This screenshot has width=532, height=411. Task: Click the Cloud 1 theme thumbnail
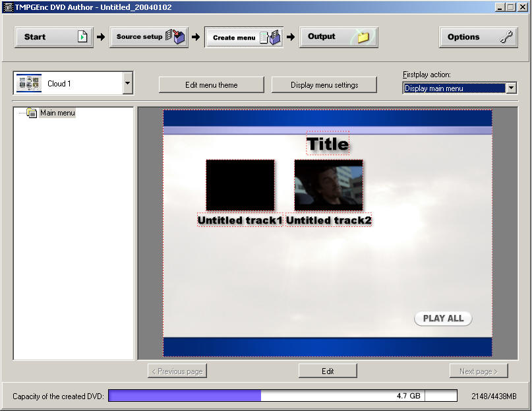click(29, 83)
